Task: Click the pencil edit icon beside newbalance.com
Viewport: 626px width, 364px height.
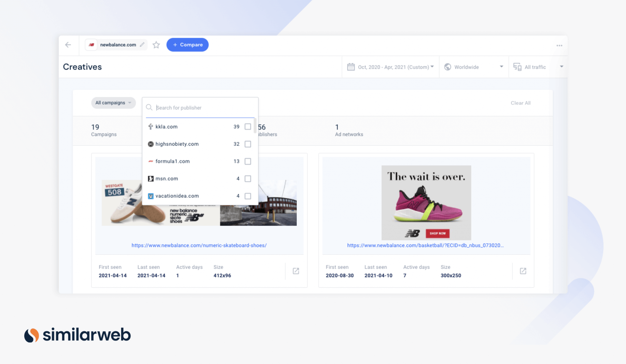Action: (x=142, y=45)
